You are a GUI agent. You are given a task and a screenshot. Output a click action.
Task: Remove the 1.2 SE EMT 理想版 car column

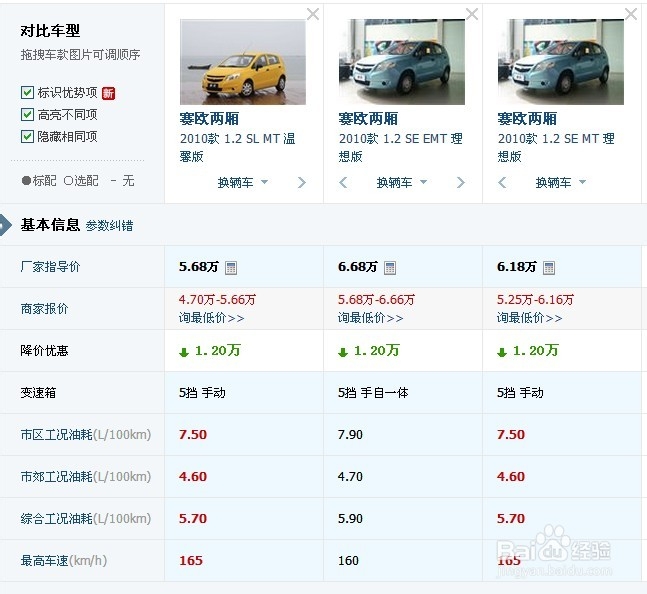[x=472, y=14]
